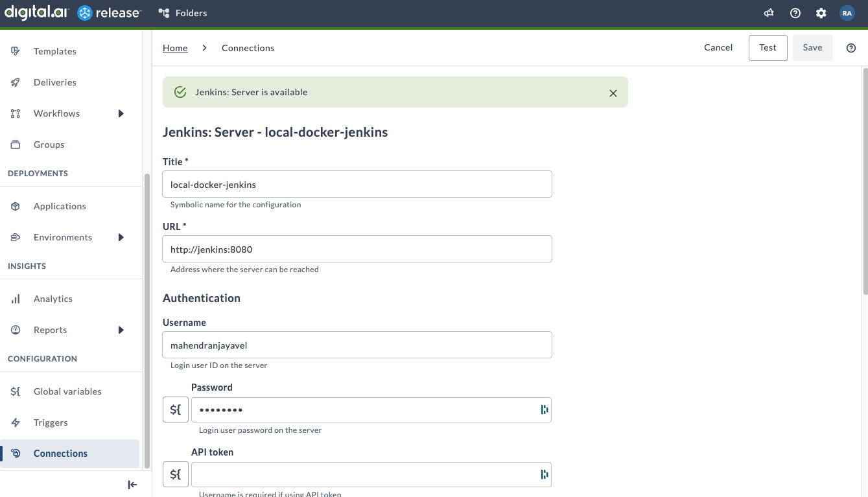Click the Global variables ${ icon
Viewport: 868px width, 497px height.
16,391
